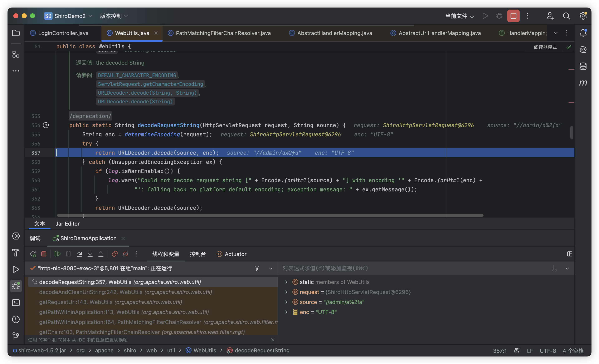
Task: Close the ShiroDemoApplication debug tab
Action: point(123,238)
